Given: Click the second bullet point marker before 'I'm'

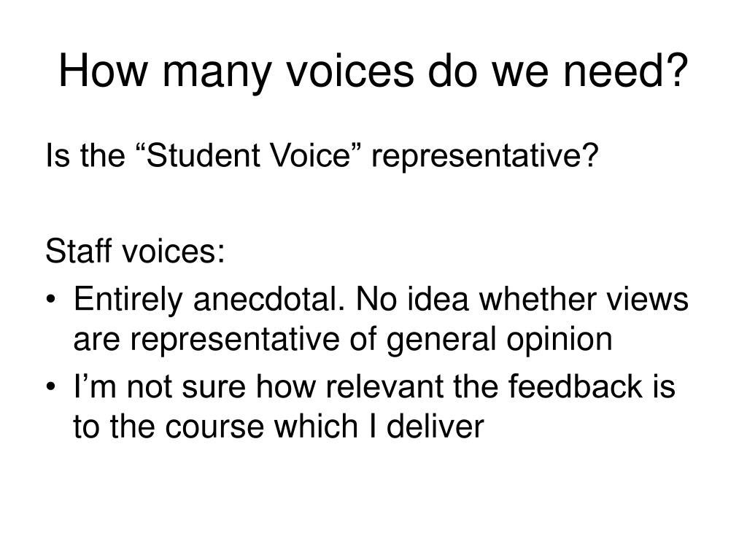Looking at the screenshot, I should [x=52, y=386].
